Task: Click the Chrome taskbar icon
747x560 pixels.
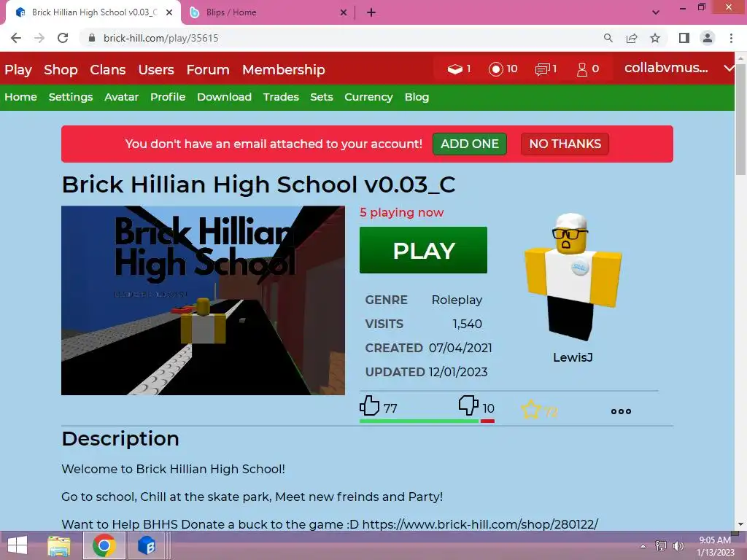Action: (x=104, y=545)
